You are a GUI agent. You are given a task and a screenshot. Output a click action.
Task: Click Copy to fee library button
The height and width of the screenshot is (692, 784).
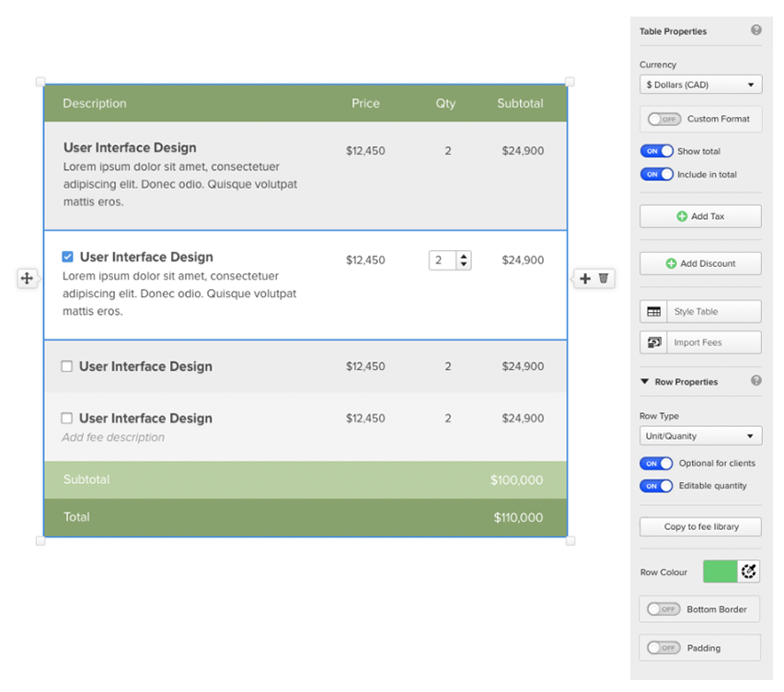click(700, 526)
